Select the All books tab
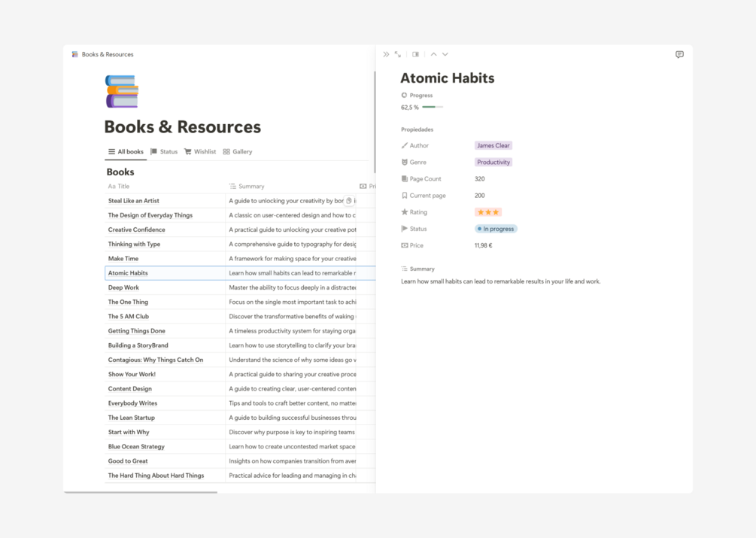 point(126,152)
